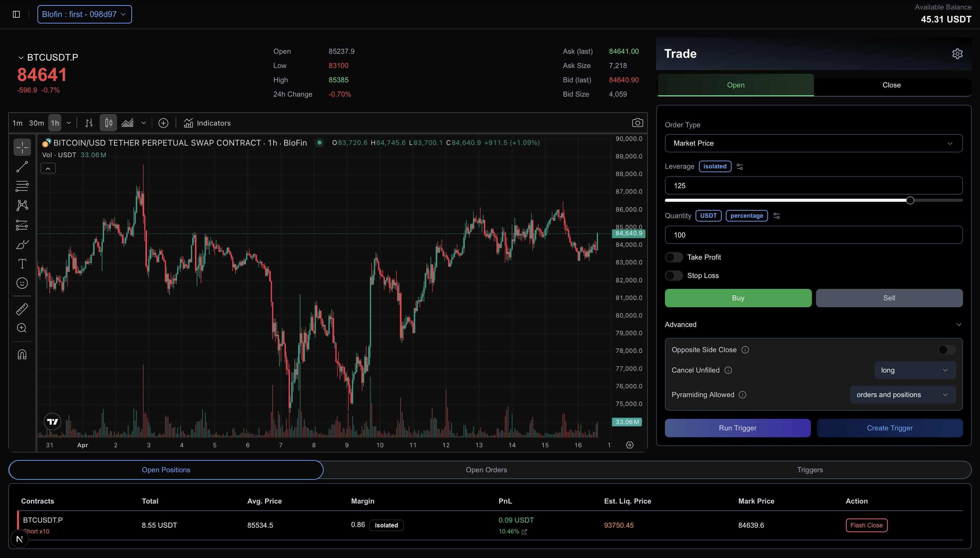Collapse the chart indicator legend
The width and height of the screenshot is (980, 558).
(x=48, y=168)
